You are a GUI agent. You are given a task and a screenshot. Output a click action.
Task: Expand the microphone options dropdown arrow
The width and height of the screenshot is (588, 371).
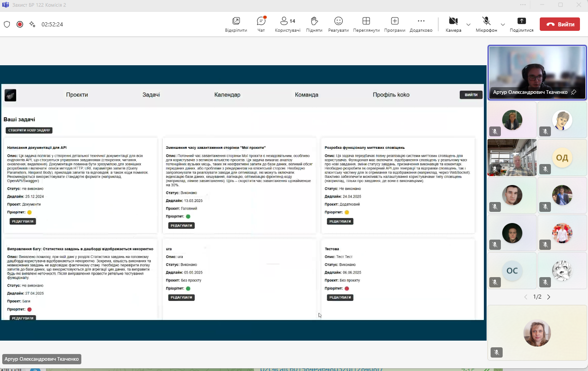(x=503, y=24)
